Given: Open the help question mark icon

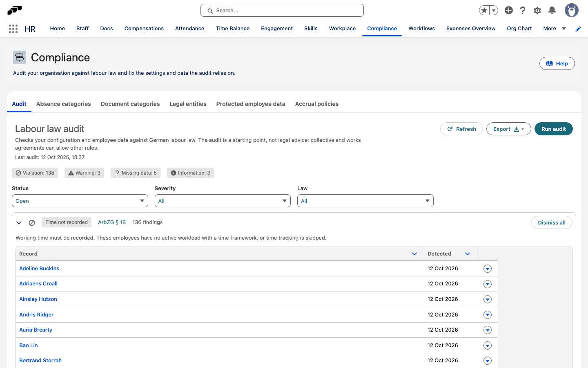Looking at the screenshot, I should tap(523, 10).
